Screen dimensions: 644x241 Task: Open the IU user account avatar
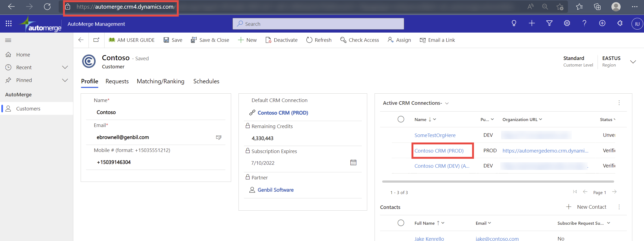click(x=637, y=24)
